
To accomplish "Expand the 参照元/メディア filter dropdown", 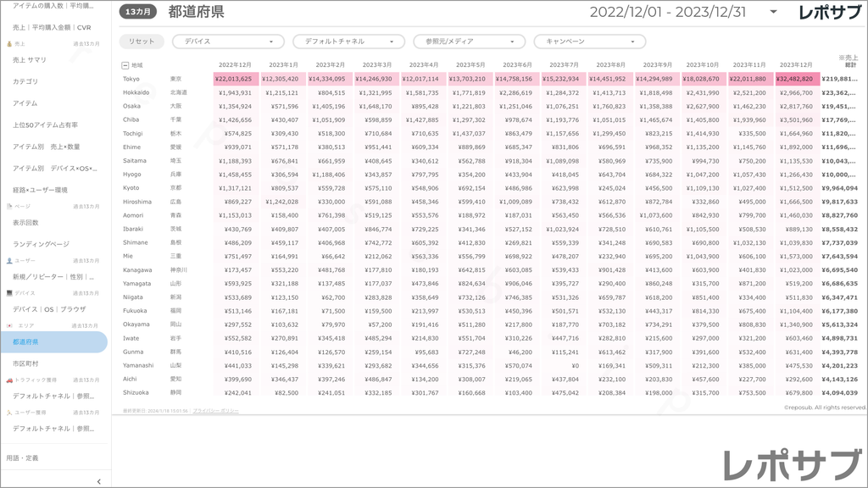I will click(469, 42).
